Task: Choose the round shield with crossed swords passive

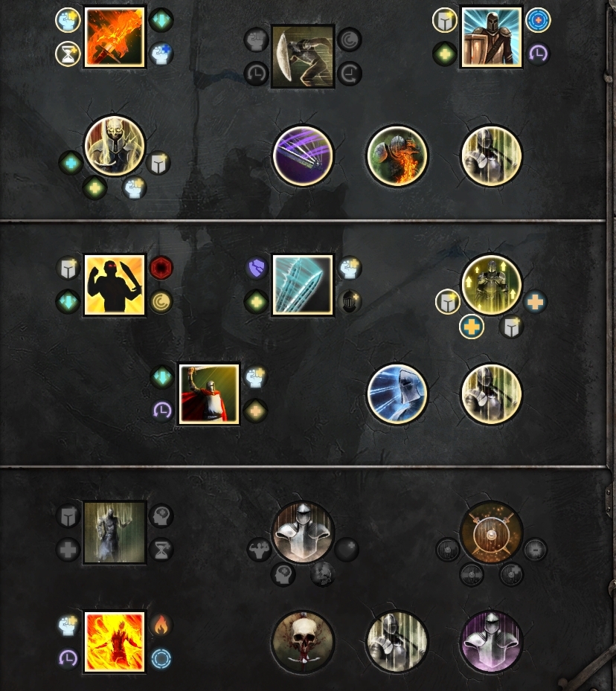Action: coord(491,533)
